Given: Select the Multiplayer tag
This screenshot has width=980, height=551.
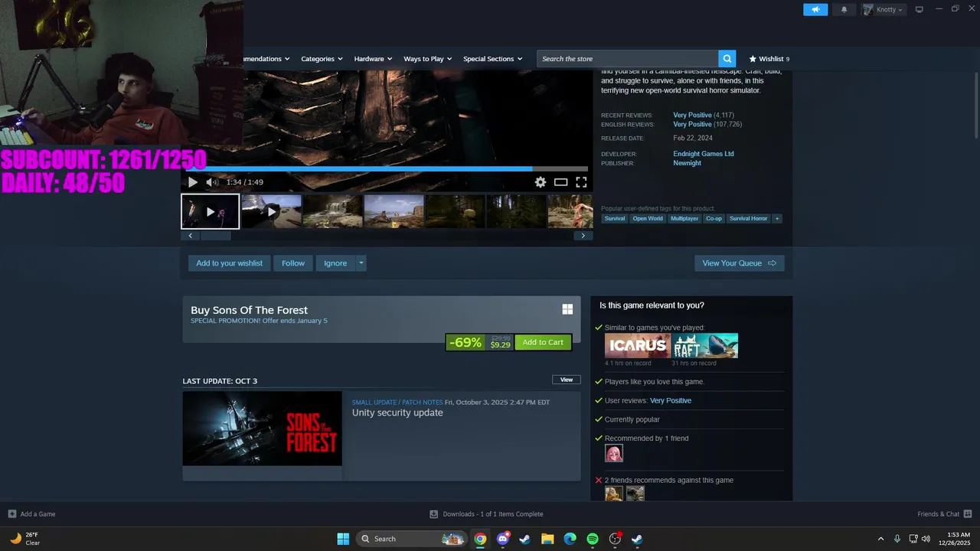Looking at the screenshot, I should pyautogui.click(x=684, y=219).
